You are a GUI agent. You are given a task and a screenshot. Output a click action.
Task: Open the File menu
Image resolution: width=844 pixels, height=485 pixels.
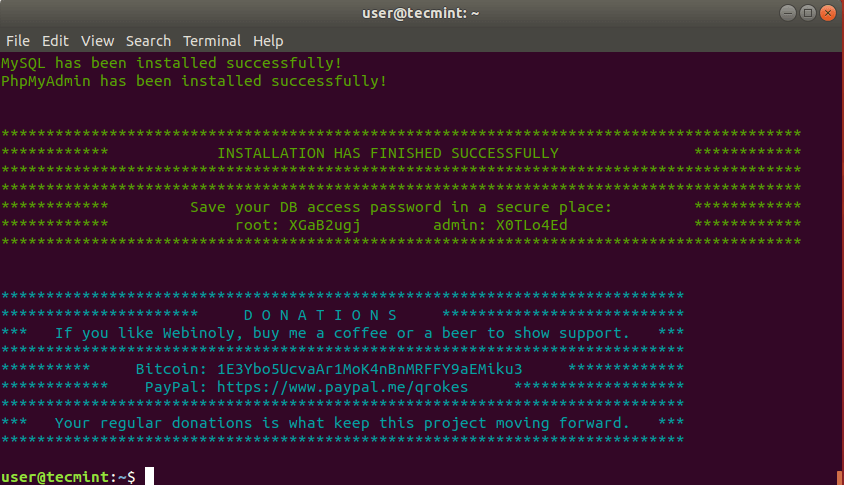[18, 41]
